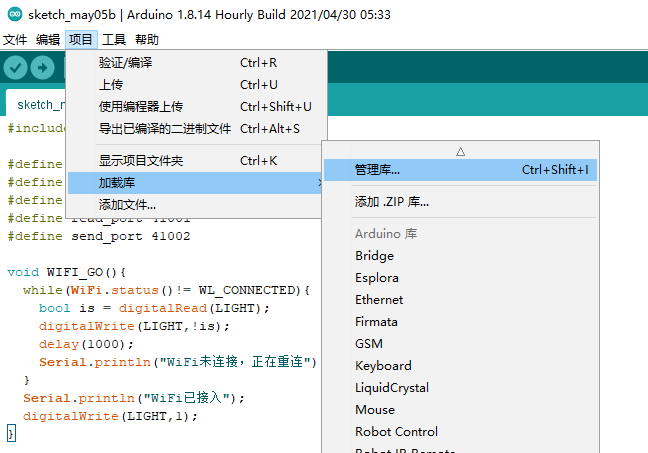Include the Keyboard library
The height and width of the screenshot is (453, 648).
[x=460, y=365]
